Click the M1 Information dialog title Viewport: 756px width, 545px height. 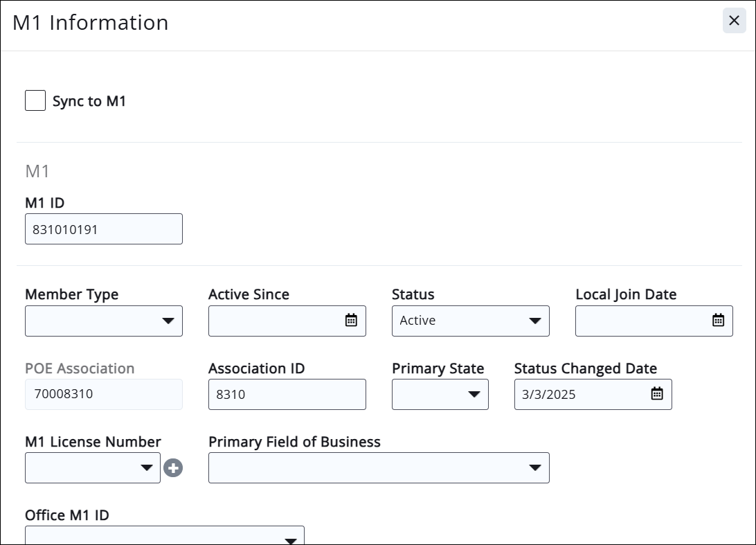(91, 22)
